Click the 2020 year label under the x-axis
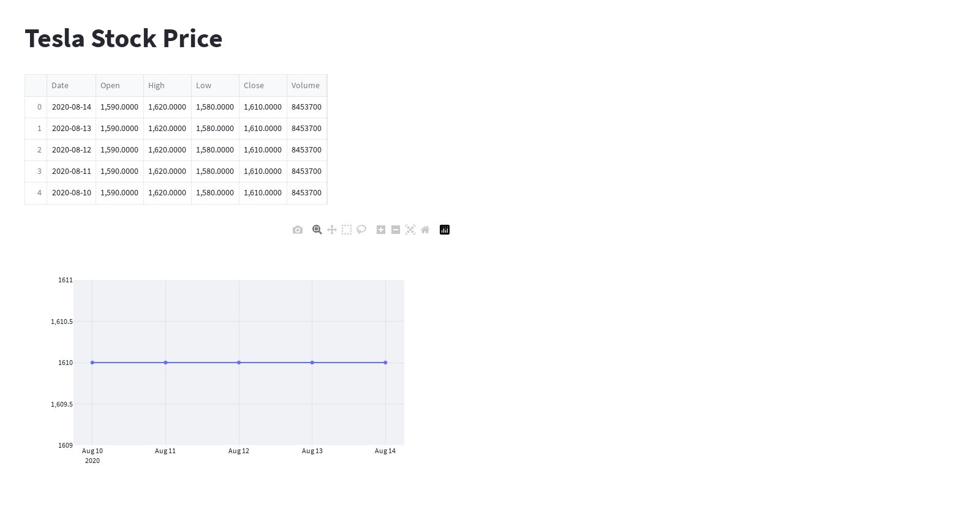980x512 pixels. (92, 461)
